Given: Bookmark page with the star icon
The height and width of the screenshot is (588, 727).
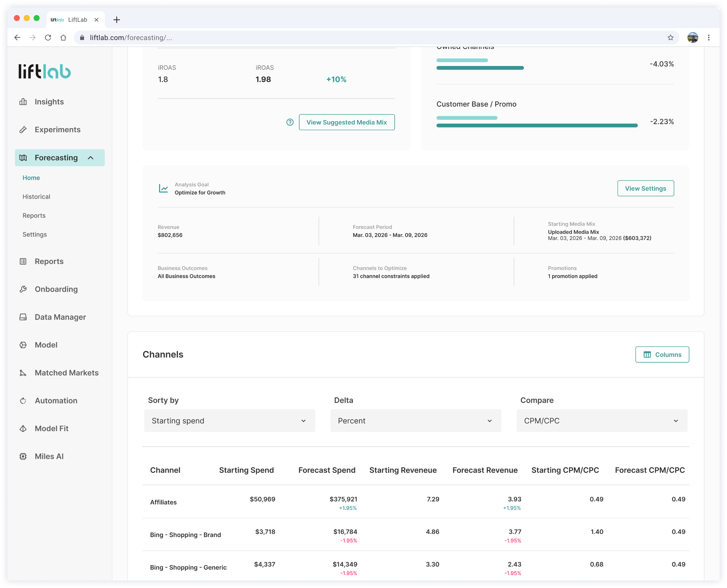Looking at the screenshot, I should click(670, 38).
